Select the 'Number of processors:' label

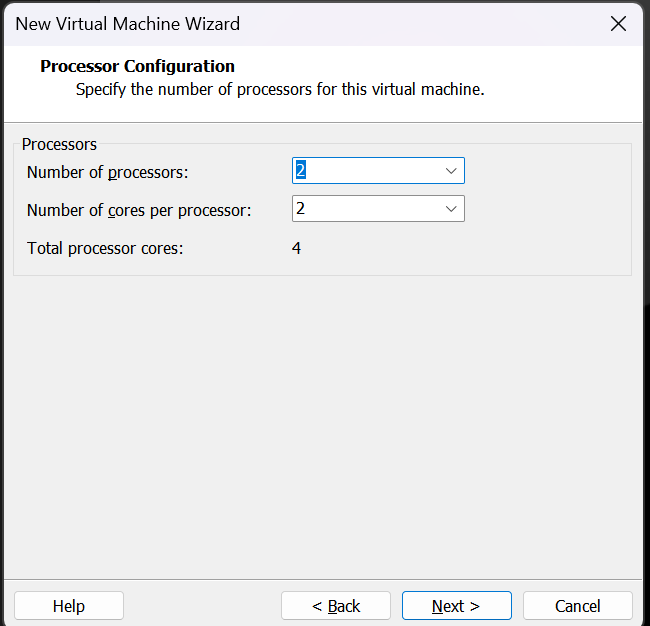[x=107, y=172]
